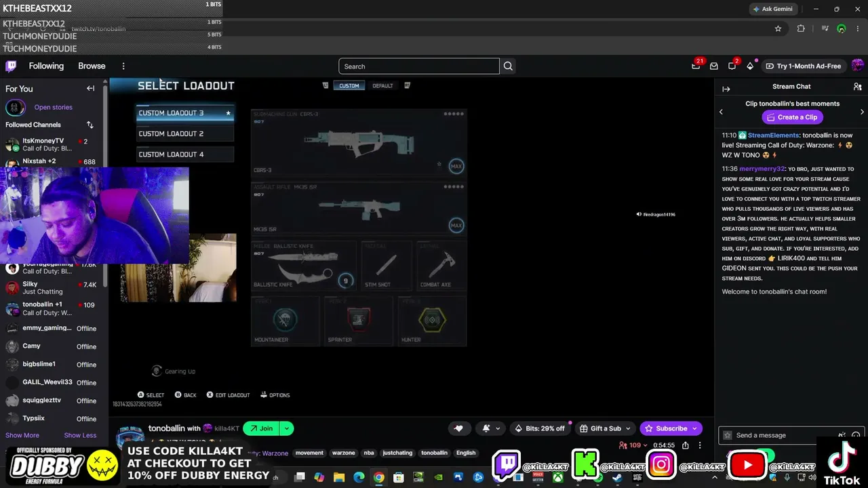Open merrymerry32's chat username

762,169
